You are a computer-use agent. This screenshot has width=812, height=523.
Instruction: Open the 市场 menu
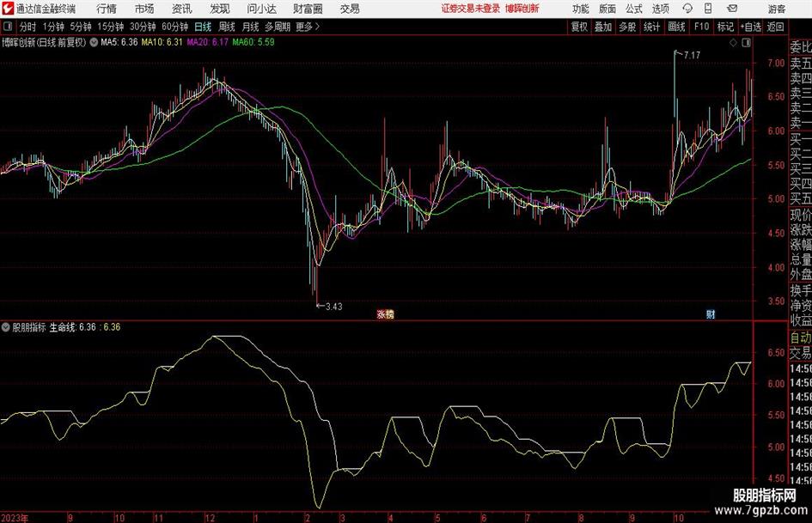[144, 9]
